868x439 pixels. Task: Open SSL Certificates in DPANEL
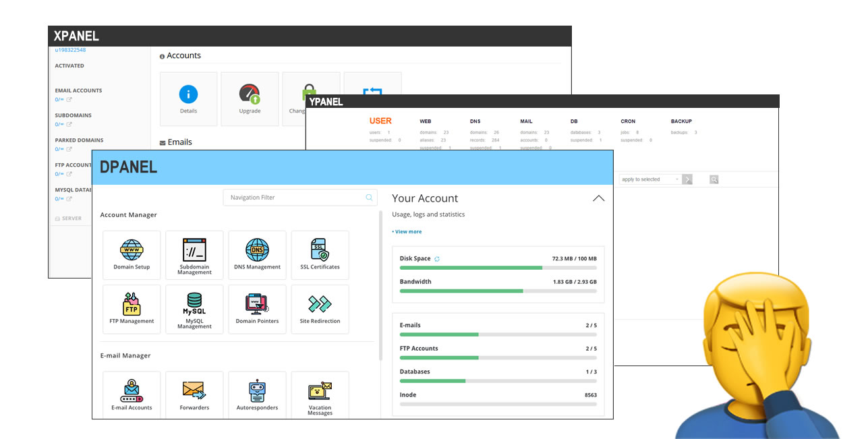[x=320, y=255]
